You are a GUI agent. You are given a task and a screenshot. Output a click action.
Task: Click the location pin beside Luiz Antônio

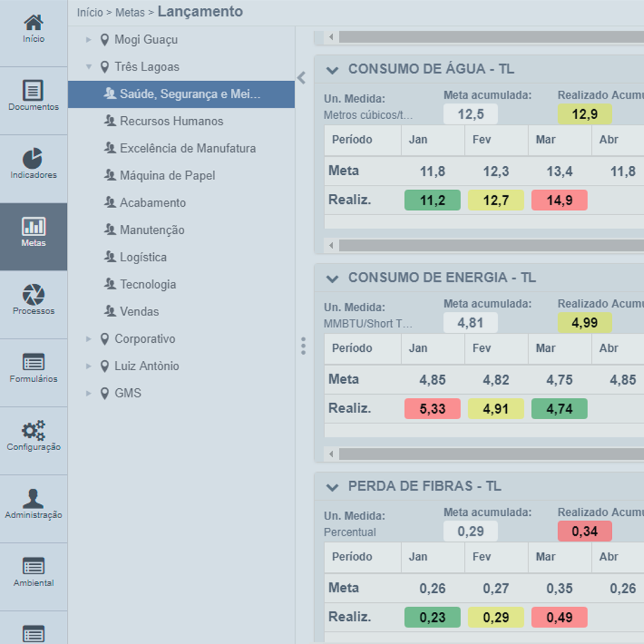pos(105,366)
